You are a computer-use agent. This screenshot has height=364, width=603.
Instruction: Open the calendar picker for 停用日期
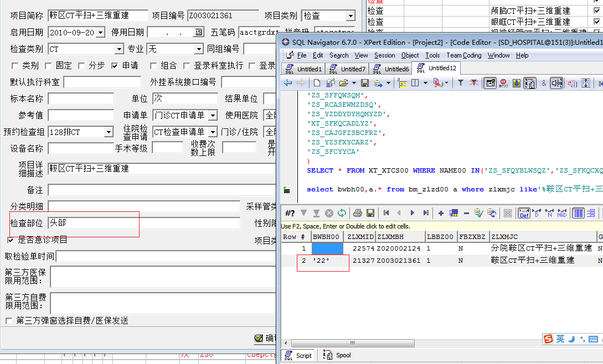[x=198, y=32]
